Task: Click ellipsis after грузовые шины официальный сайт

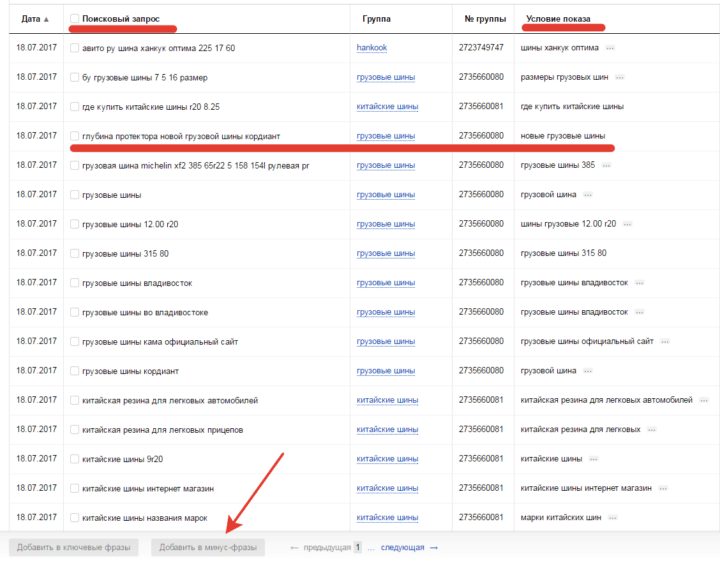Action: point(664,342)
